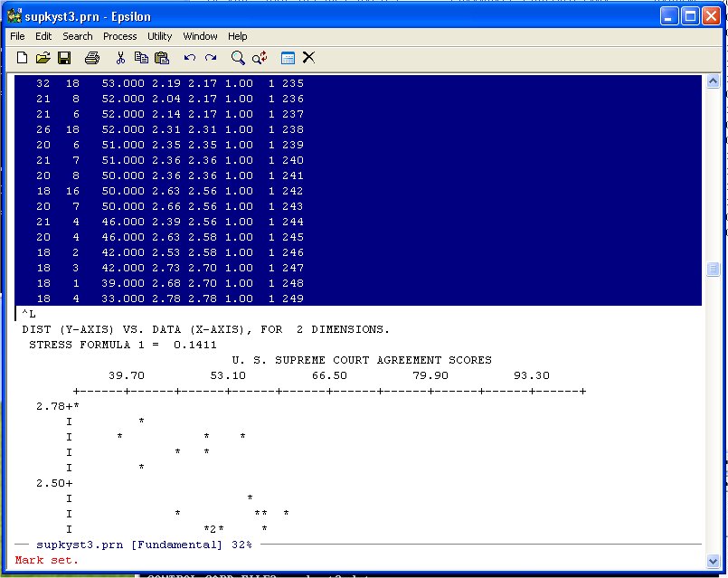Click the vertical scrollbar thumb

click(712, 270)
